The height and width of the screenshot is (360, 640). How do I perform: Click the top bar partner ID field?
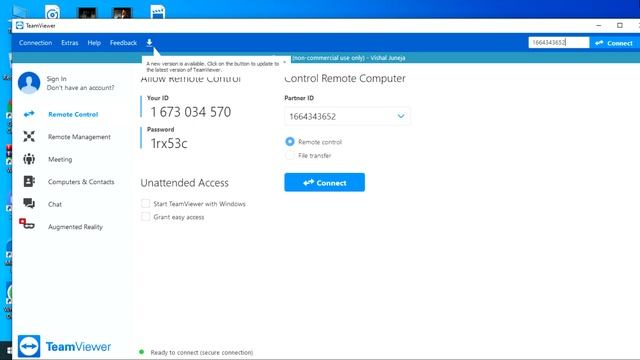(558, 42)
